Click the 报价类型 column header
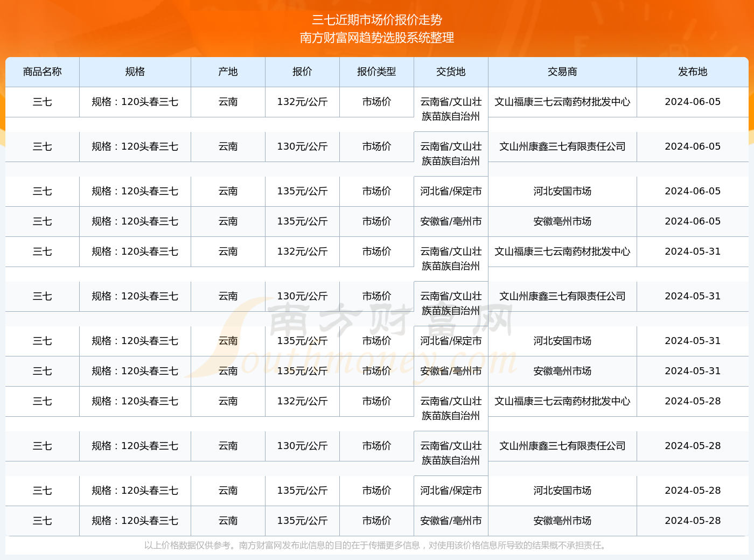The height and width of the screenshot is (560, 754). coord(377,72)
